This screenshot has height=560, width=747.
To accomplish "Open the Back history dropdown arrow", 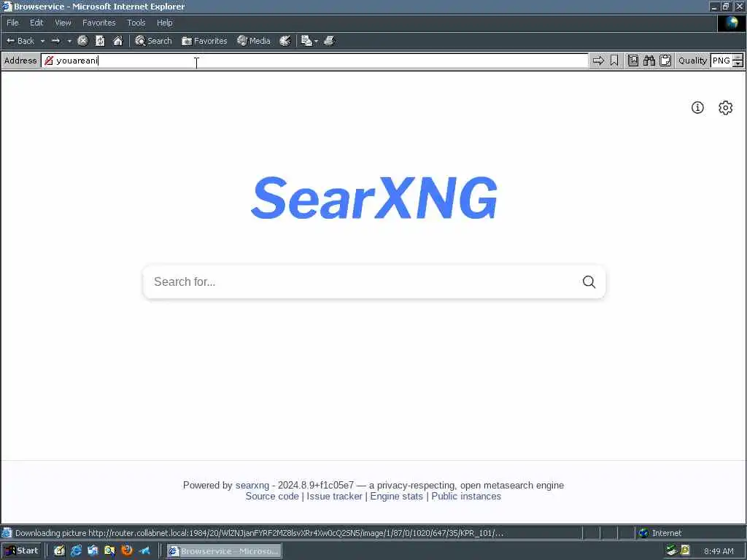I will click(42, 41).
